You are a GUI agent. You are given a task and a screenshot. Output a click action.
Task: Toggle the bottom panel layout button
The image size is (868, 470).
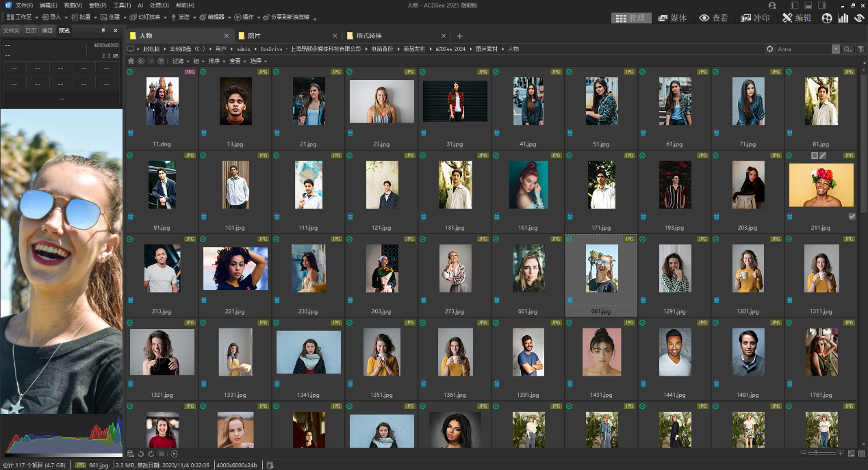pos(808,5)
